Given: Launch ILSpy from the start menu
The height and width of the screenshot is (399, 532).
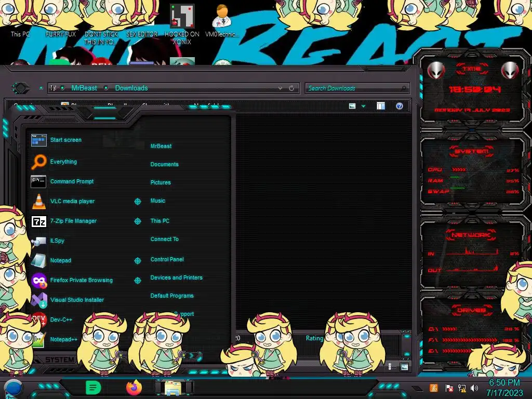Looking at the screenshot, I should [48, 241].
